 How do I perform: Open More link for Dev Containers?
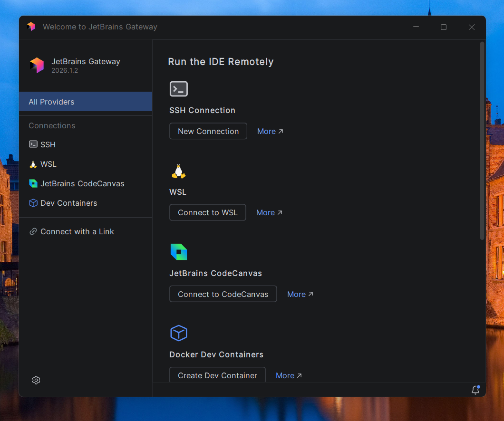(x=288, y=375)
